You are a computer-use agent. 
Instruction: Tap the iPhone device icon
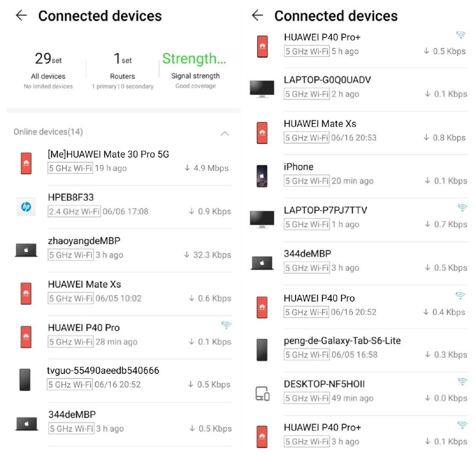coord(262,176)
